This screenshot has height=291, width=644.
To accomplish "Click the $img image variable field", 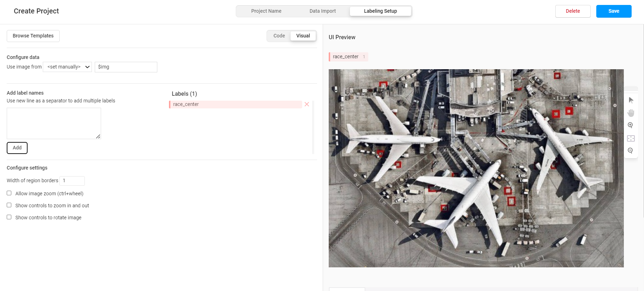I will click(x=126, y=67).
